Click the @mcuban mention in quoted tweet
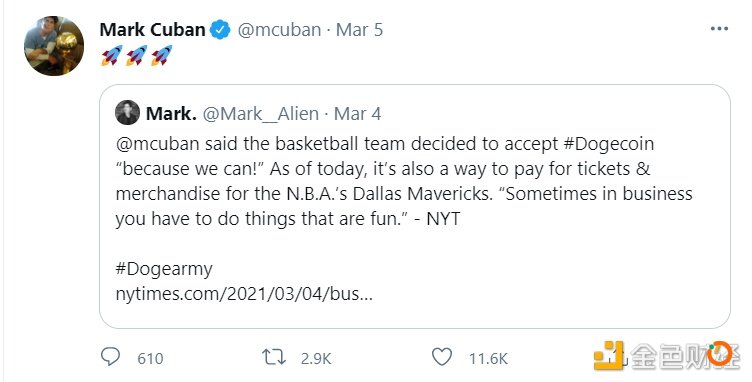Image resolution: width=752 pixels, height=382 pixels. click(x=158, y=144)
